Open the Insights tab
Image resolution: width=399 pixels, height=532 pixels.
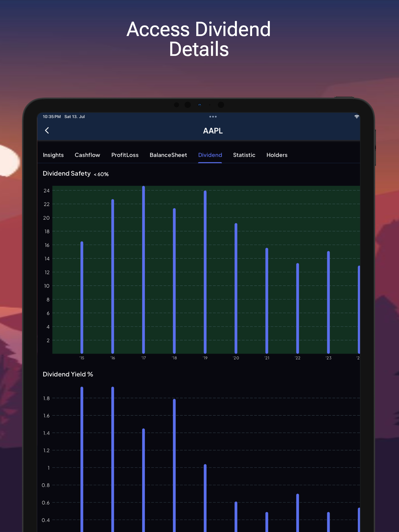point(53,155)
